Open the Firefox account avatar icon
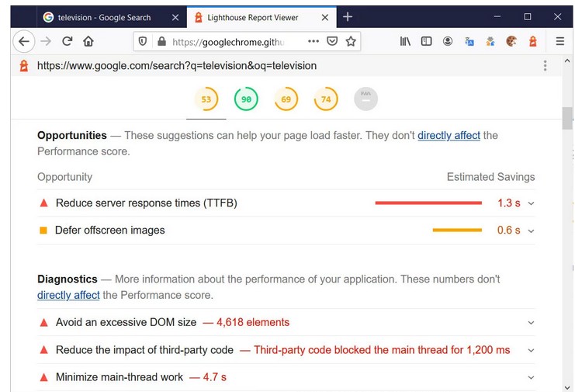575x392 pixels. [448, 41]
